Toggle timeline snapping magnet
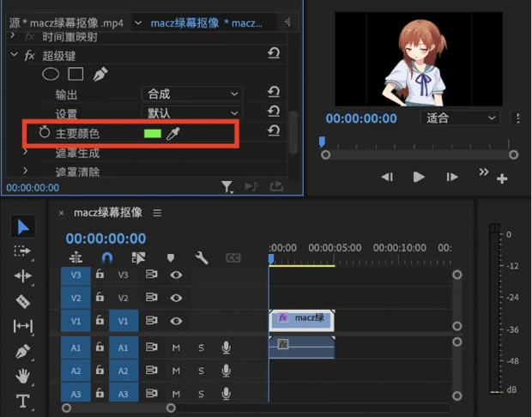This screenshot has width=532, height=417. pos(107,258)
